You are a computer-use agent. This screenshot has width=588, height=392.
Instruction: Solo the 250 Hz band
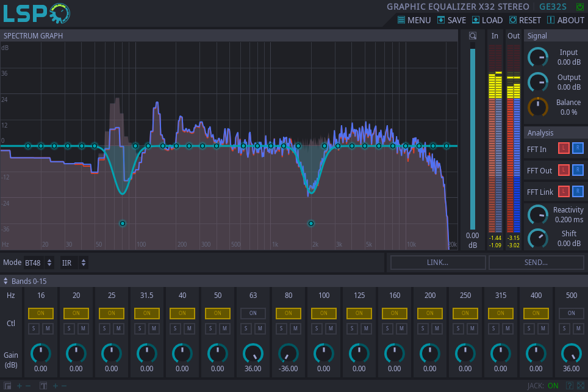click(458, 328)
